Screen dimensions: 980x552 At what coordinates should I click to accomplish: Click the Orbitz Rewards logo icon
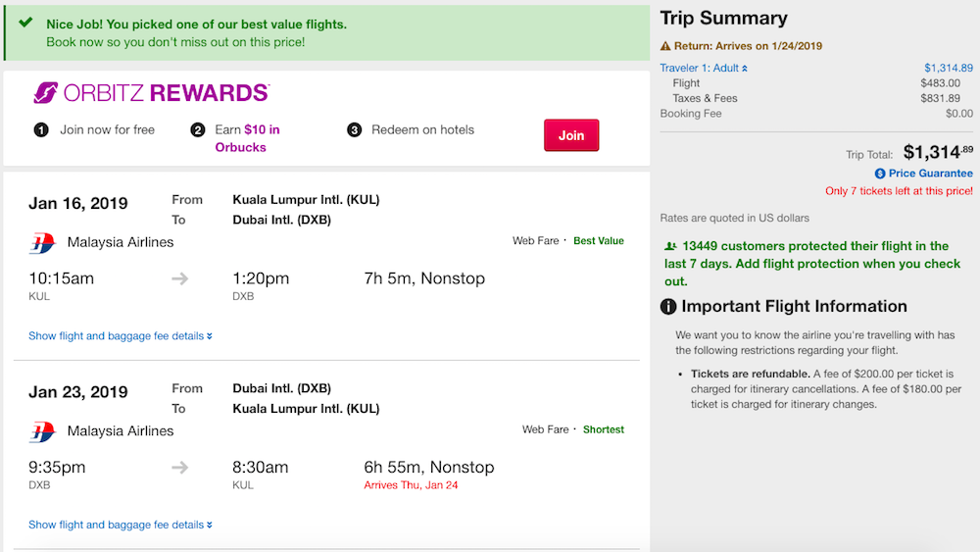click(x=46, y=92)
